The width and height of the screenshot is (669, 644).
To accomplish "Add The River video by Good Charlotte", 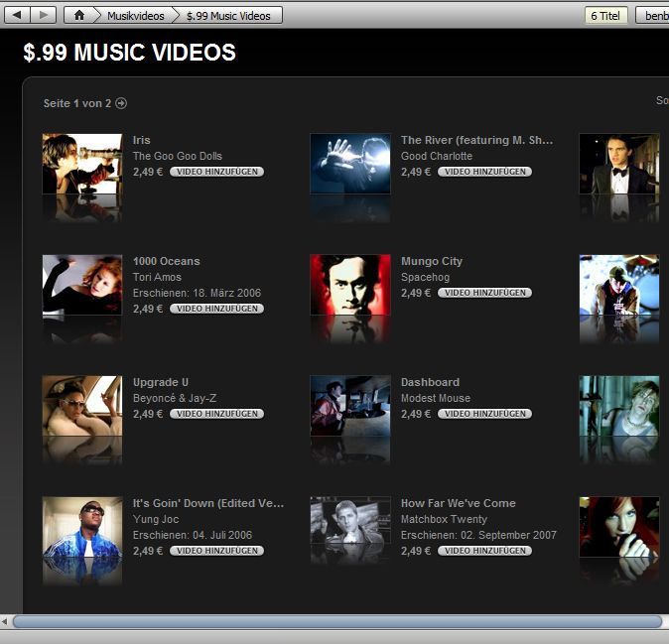I will coord(484,172).
